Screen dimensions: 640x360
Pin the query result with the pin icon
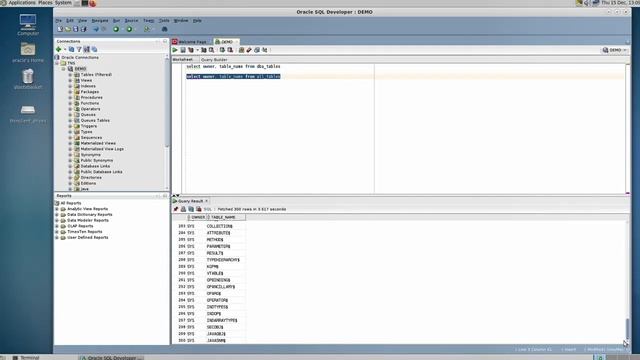(176, 209)
